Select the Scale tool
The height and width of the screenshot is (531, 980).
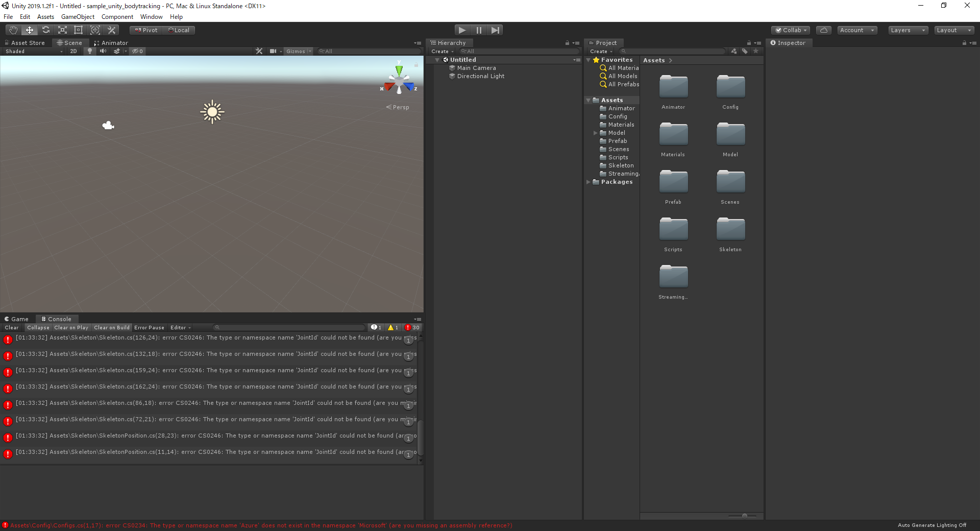pos(62,30)
